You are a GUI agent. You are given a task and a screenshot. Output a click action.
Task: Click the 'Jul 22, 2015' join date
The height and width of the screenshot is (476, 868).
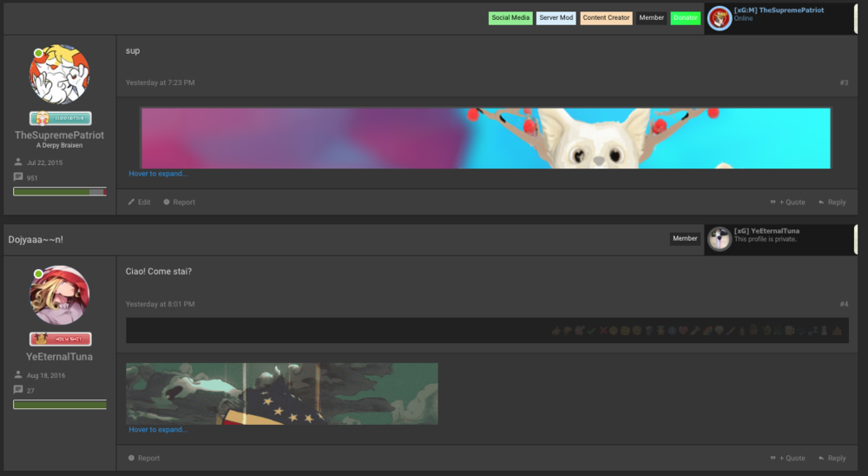pos(45,162)
